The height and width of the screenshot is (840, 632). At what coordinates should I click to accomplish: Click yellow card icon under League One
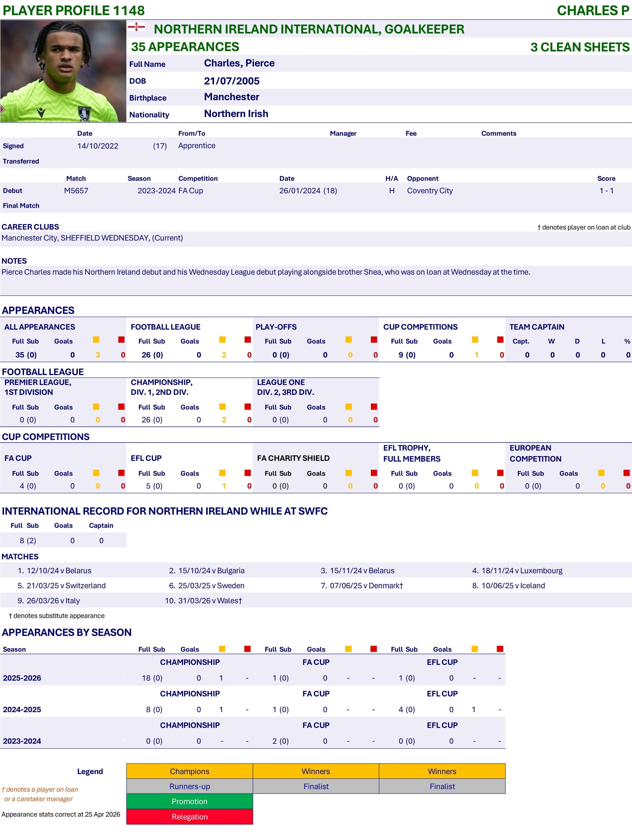click(348, 407)
